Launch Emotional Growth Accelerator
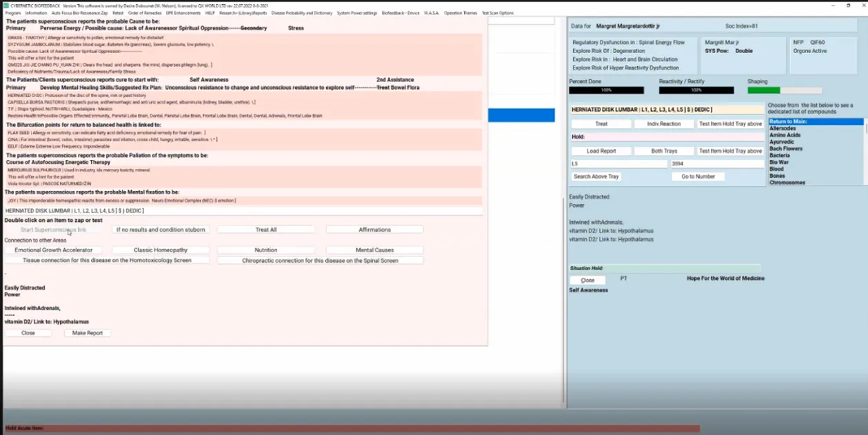This screenshot has height=435, width=868. [x=54, y=250]
